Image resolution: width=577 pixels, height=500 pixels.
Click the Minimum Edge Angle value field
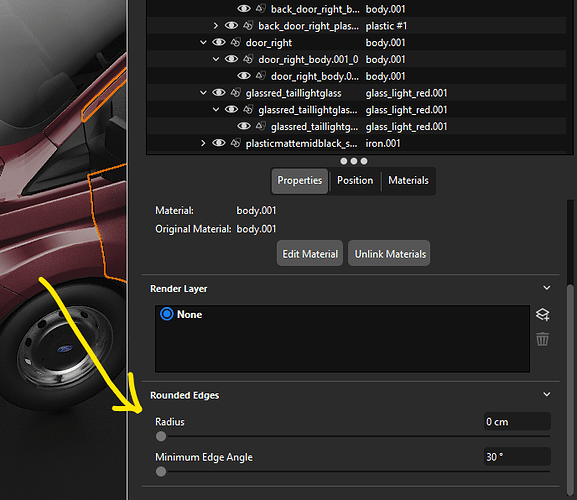pyautogui.click(x=517, y=457)
